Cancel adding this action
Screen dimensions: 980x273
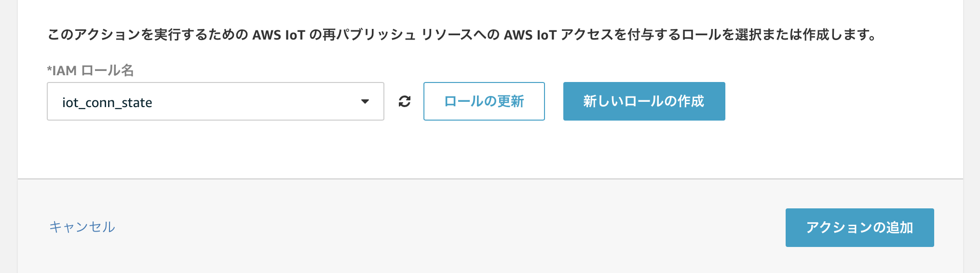(x=82, y=227)
